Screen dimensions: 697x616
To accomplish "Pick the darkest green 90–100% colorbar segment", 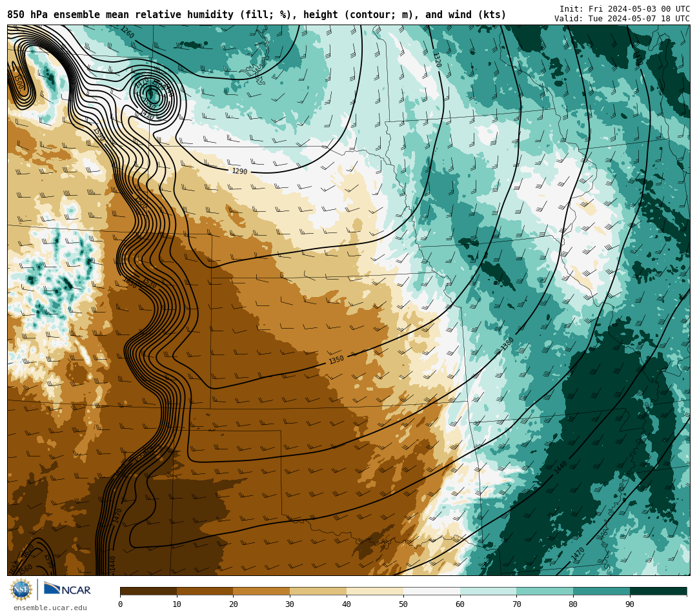I will (658, 591).
